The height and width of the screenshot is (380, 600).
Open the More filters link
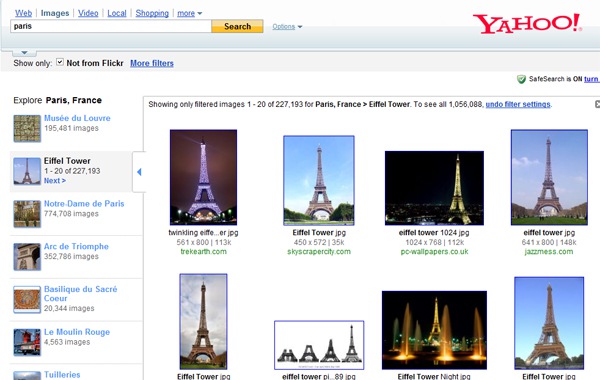[x=152, y=63]
